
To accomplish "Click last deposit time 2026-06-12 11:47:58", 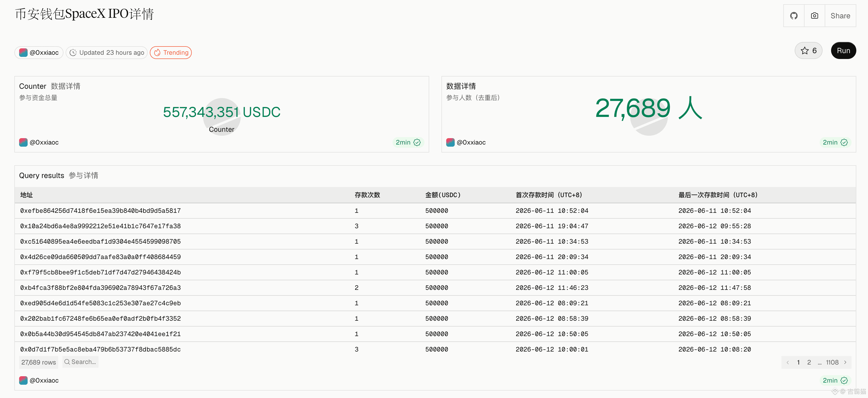I will (x=715, y=288).
